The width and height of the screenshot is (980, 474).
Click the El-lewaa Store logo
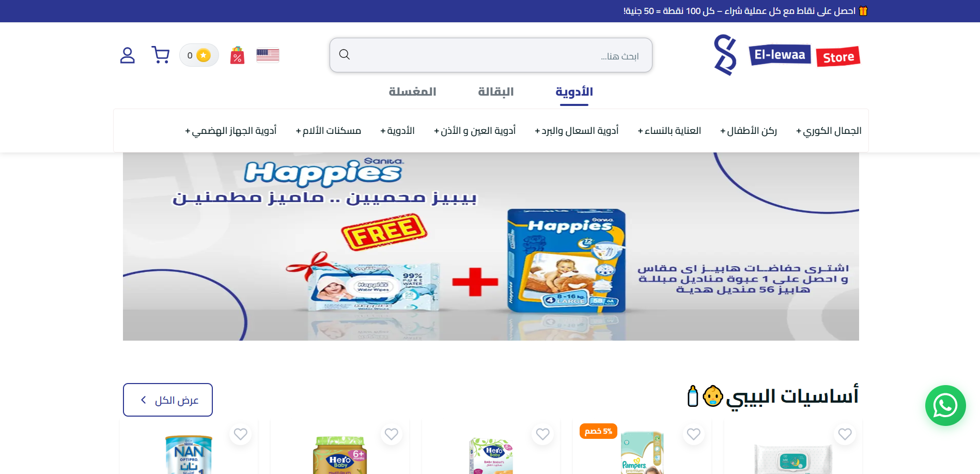point(786,55)
